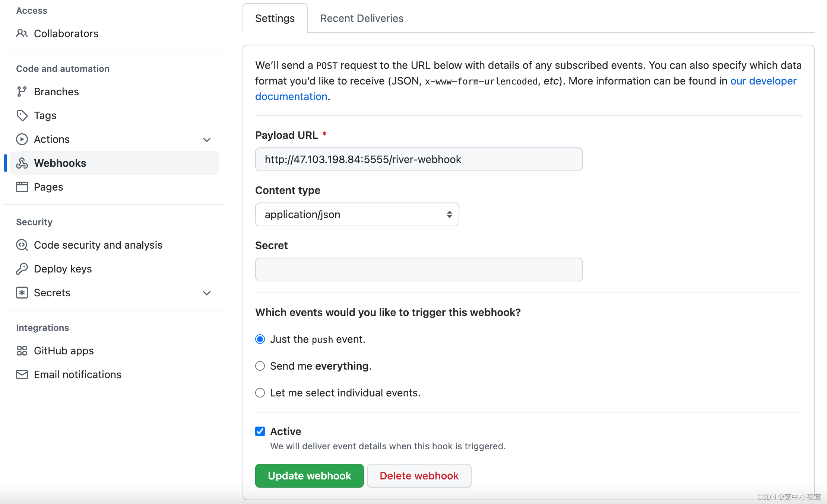Click the Branches git-branch icon
The height and width of the screenshot is (504, 827).
coord(22,92)
